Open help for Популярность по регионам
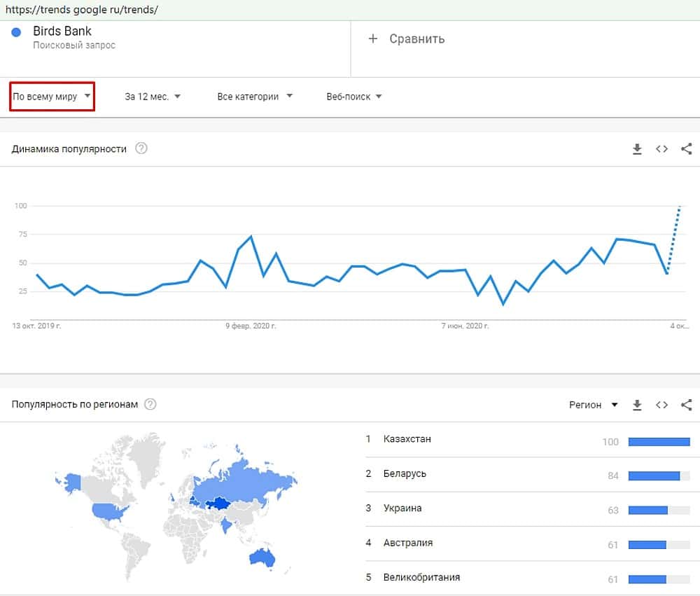This screenshot has width=700, height=596. 150,404
